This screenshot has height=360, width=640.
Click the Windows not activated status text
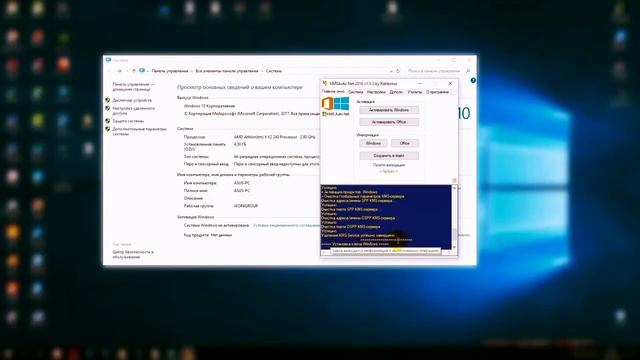(216, 225)
